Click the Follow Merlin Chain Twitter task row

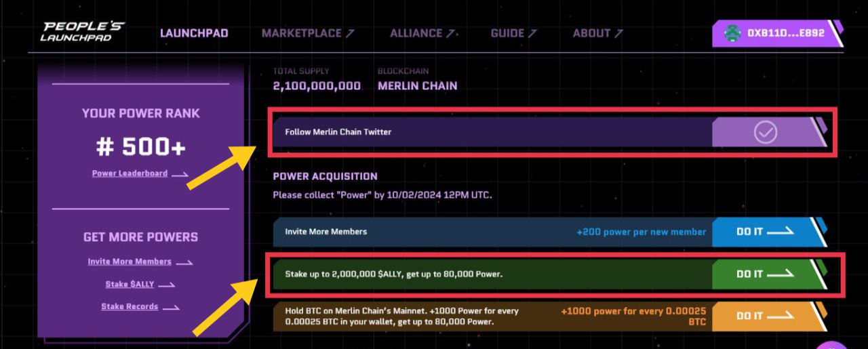tap(550, 132)
